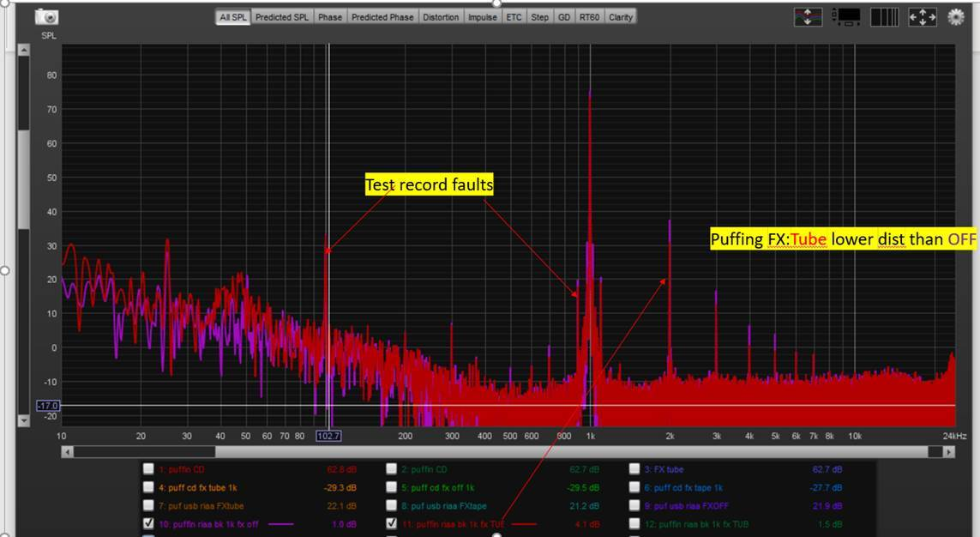Check trace 1 puffin CD checkbox
The image size is (980, 537).
[149, 469]
